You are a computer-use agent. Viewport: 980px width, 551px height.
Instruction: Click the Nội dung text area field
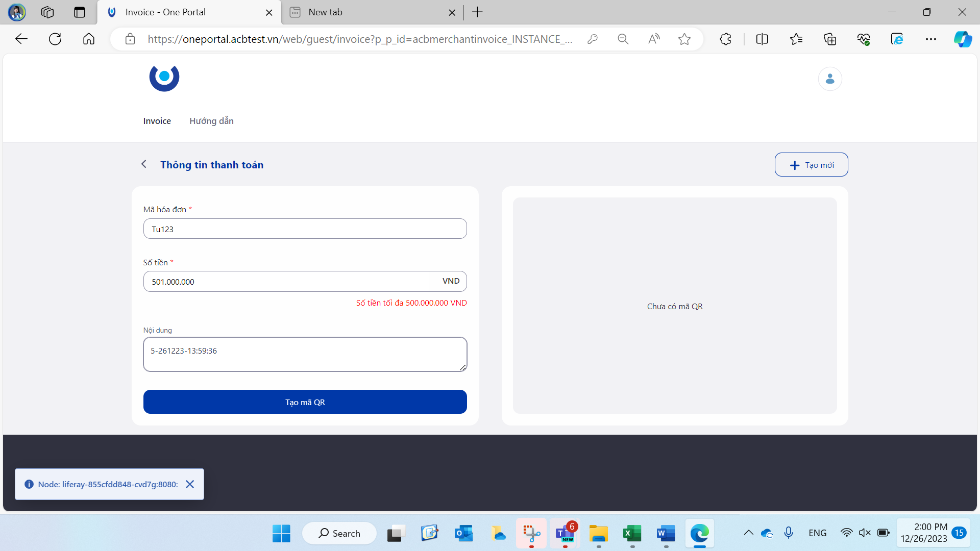click(x=305, y=353)
